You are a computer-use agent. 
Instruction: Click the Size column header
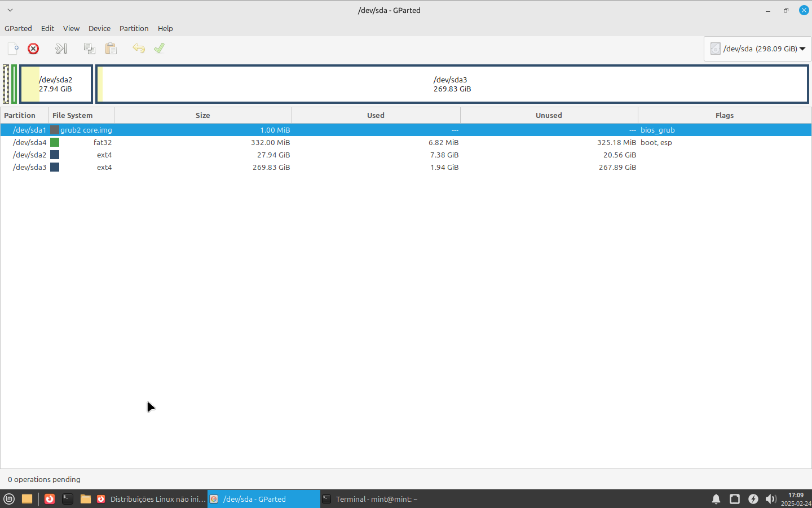(203, 115)
